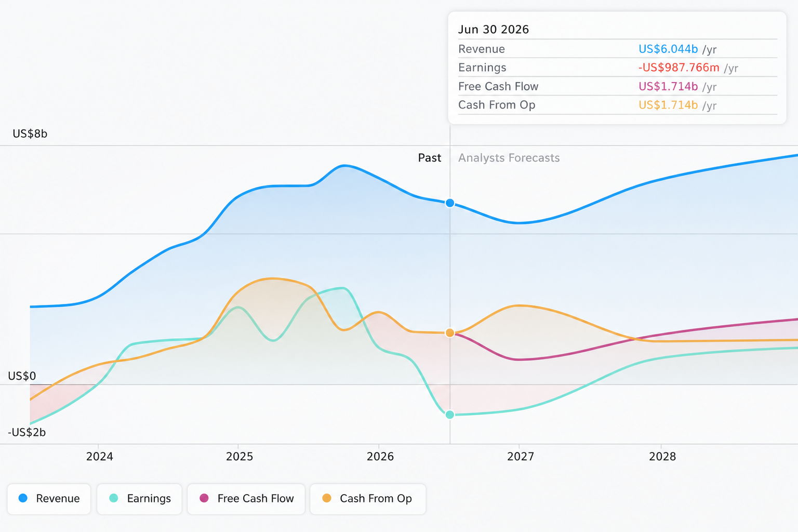The image size is (798, 532).
Task: Toggle the Free Cash Flow legend button
Action: pos(246,499)
